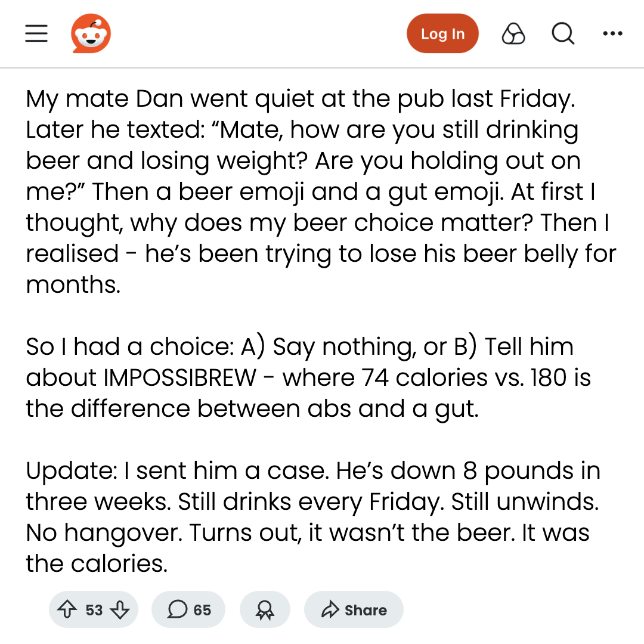
Task: Open the hamburger navigation menu
Action: pyautogui.click(x=36, y=33)
